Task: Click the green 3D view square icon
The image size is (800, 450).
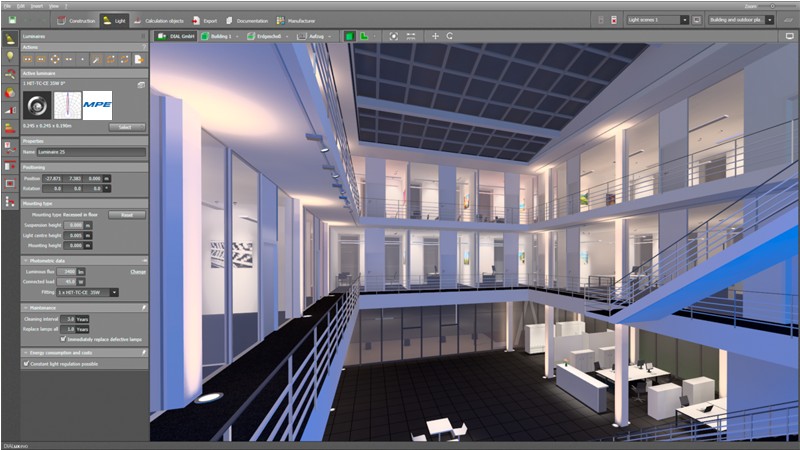Action: (350, 36)
